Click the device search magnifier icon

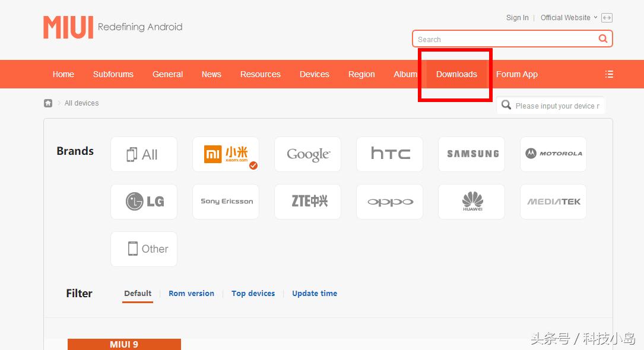coord(506,105)
